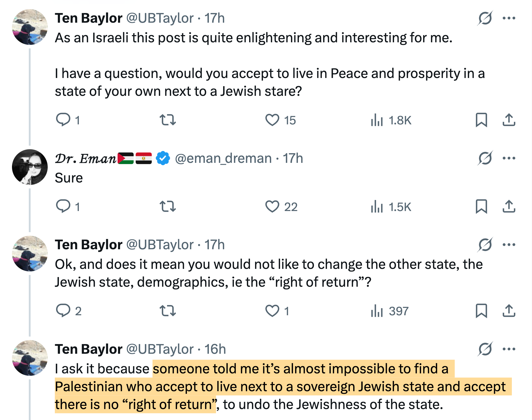Expand more options on the 16h tweet
Image resolution: width=532 pixels, height=420 pixels.
(x=509, y=349)
